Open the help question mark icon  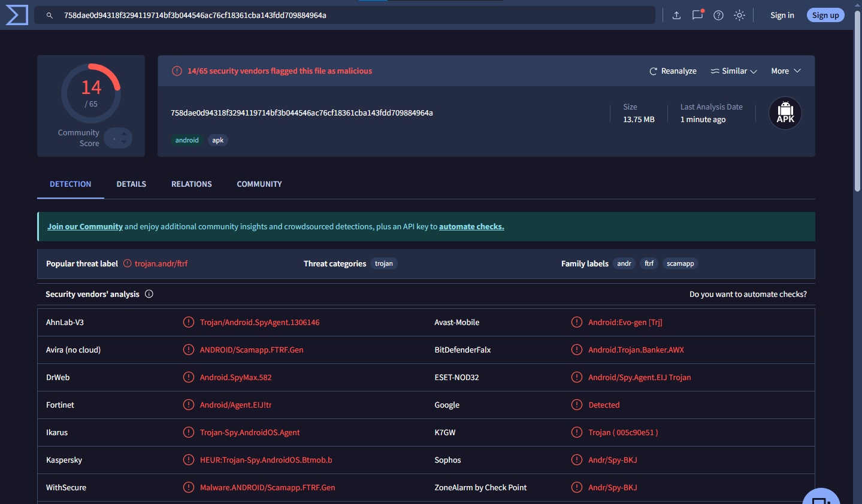click(x=718, y=16)
